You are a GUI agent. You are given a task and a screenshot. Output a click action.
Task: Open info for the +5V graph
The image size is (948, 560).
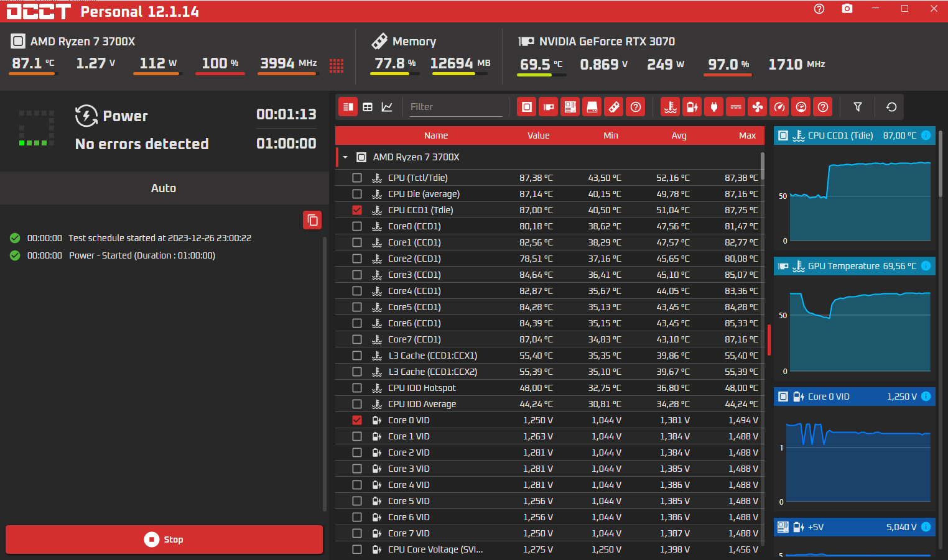point(926,527)
